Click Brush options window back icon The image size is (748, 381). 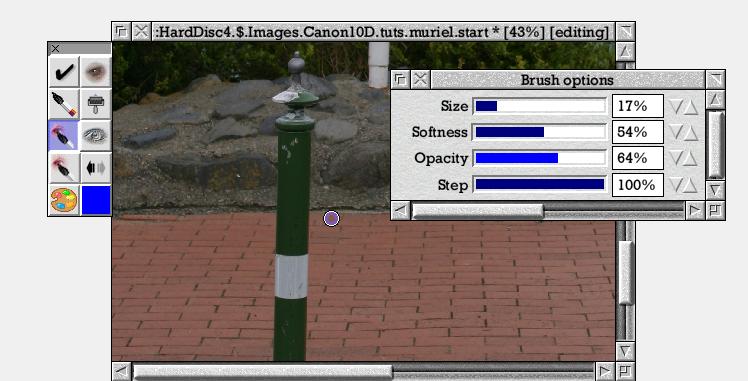[x=401, y=80]
